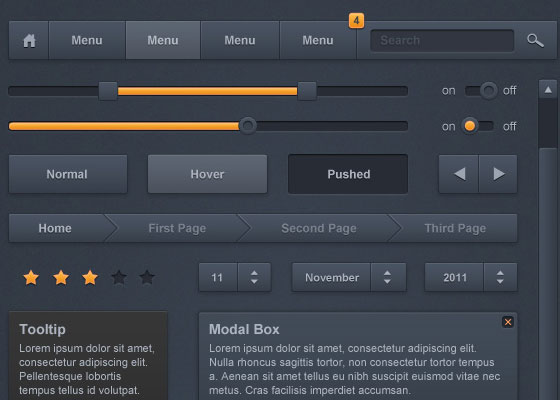Open the Menu item beside the home icon

click(87, 40)
